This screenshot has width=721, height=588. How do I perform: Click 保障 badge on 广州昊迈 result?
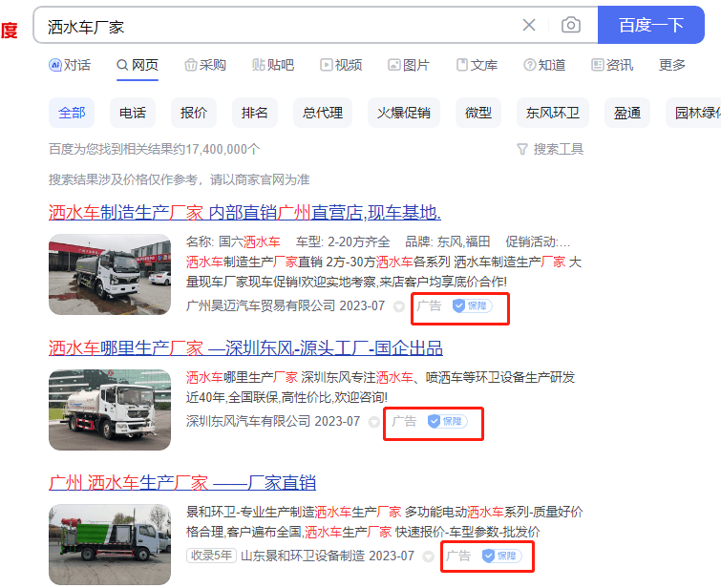pos(473,305)
